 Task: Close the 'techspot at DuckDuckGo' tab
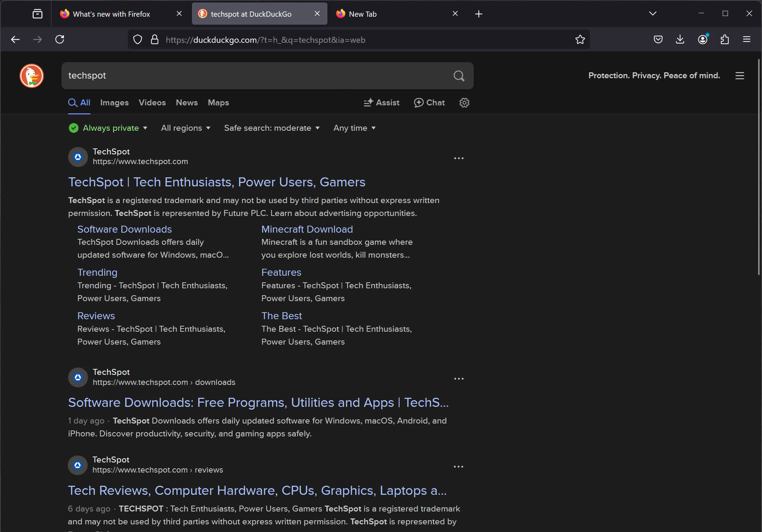tap(317, 14)
